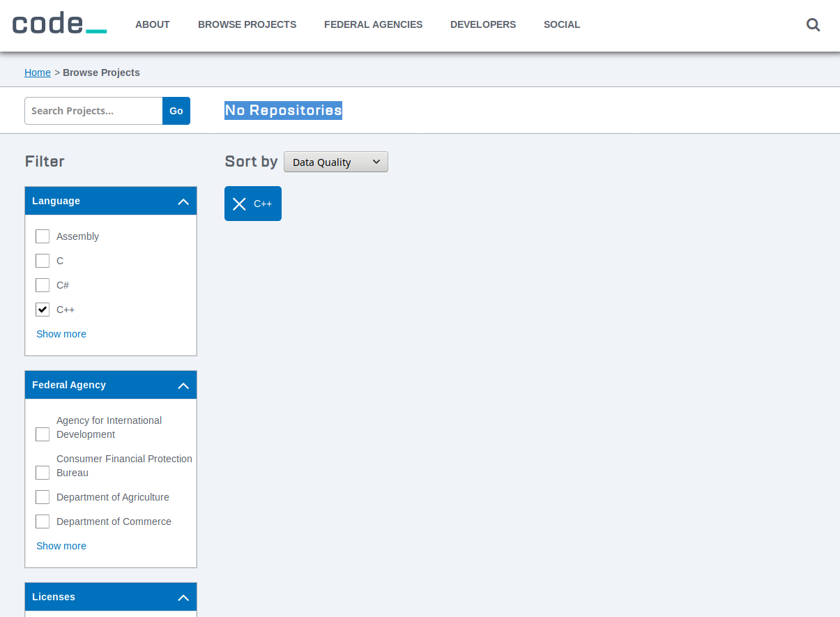Check the C# language checkbox
The width and height of the screenshot is (840, 617).
(43, 285)
